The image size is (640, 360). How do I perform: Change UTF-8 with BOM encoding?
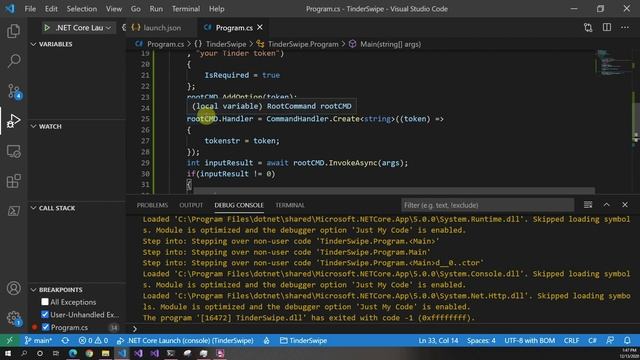(x=529, y=340)
